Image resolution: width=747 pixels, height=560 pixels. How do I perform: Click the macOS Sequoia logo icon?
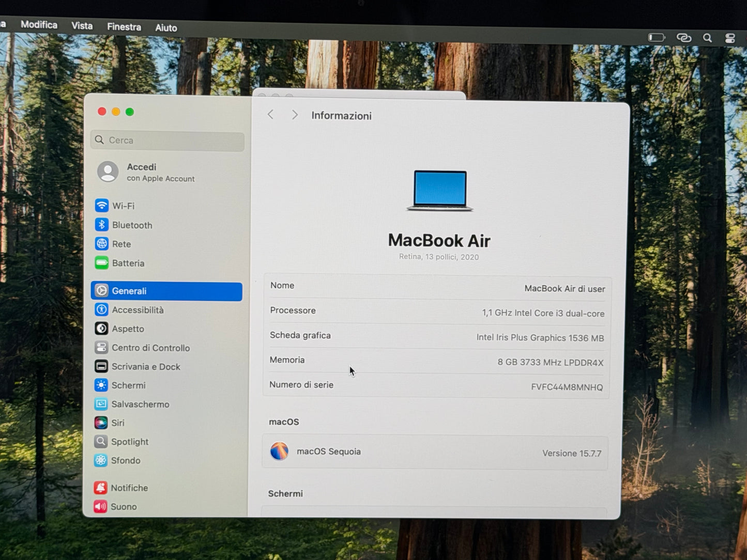(279, 451)
